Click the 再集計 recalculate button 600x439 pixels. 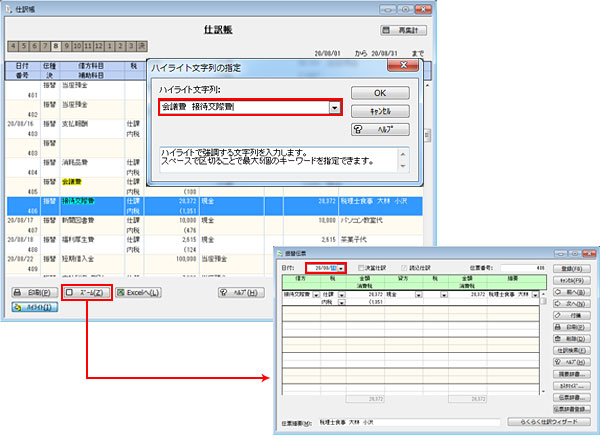[x=403, y=30]
